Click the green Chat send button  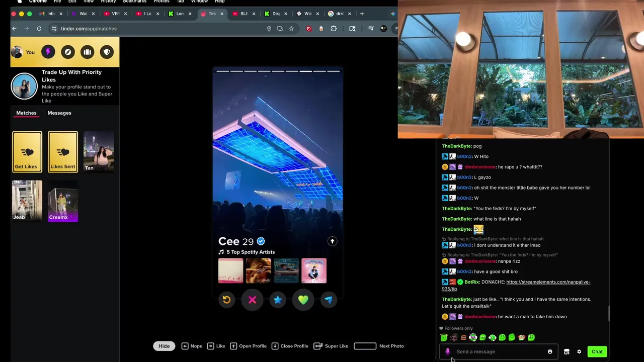pos(597,351)
